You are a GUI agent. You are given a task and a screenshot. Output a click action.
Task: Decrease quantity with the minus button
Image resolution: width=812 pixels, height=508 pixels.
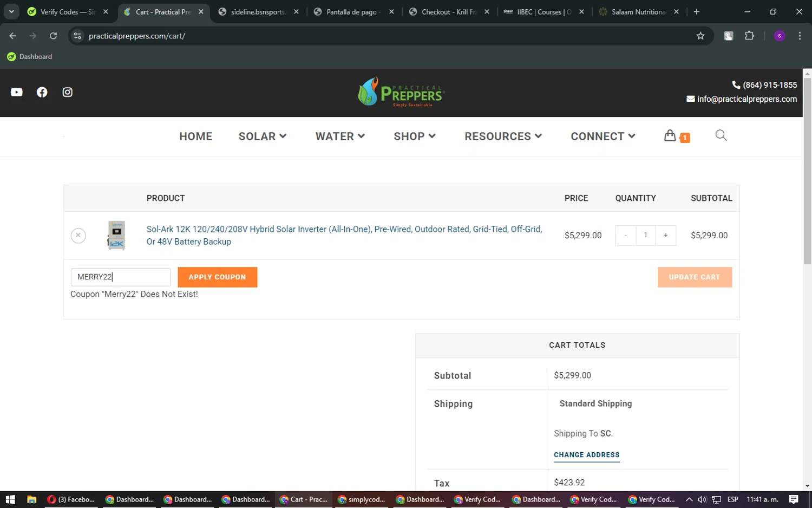(625, 235)
